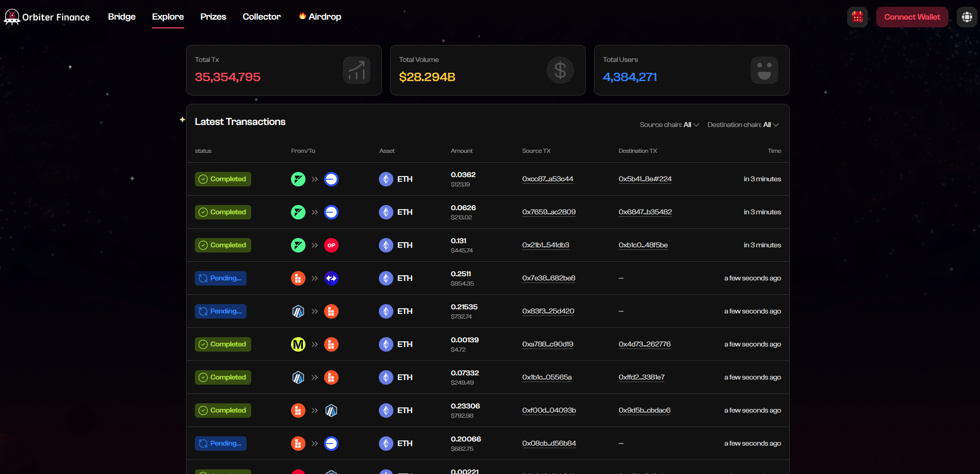Go to Prizes page

(x=213, y=17)
